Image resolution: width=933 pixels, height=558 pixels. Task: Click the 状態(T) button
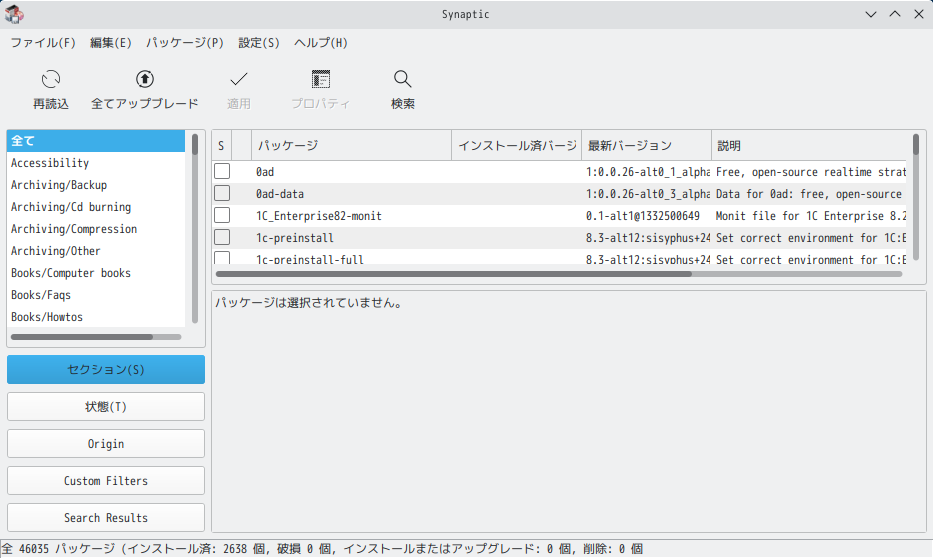point(106,407)
